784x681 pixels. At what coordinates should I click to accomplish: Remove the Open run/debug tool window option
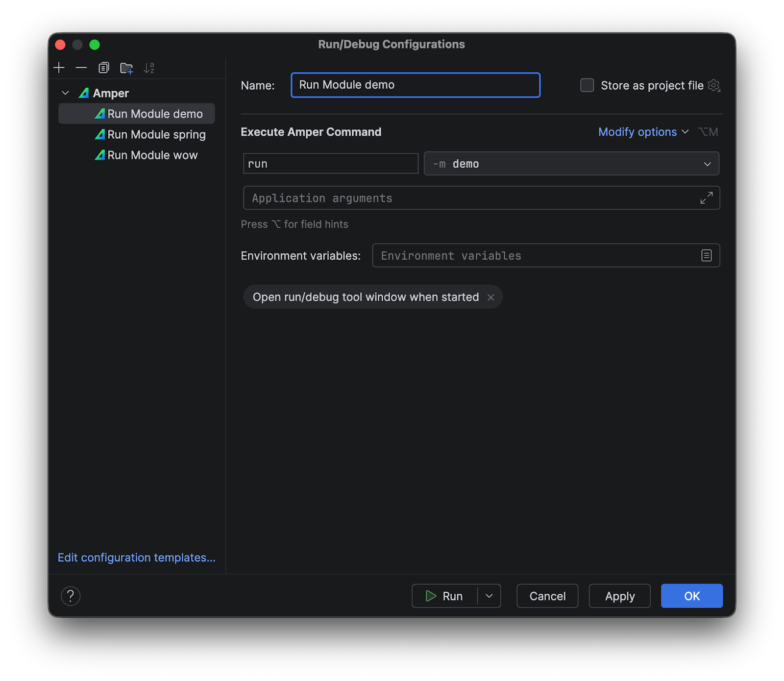coord(490,298)
